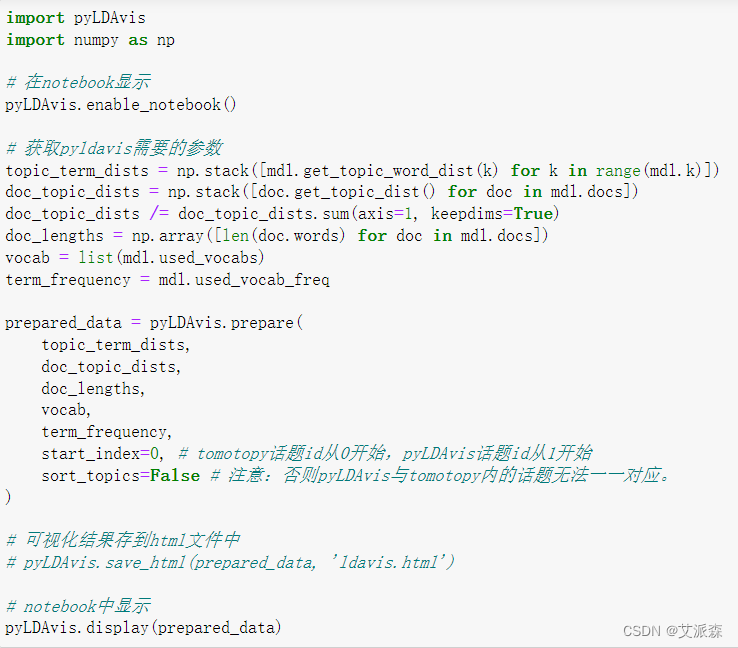This screenshot has width=738, height=648.
Task: Click the vocab = list(mdl.used_vocabs) line
Action: [x=135, y=257]
